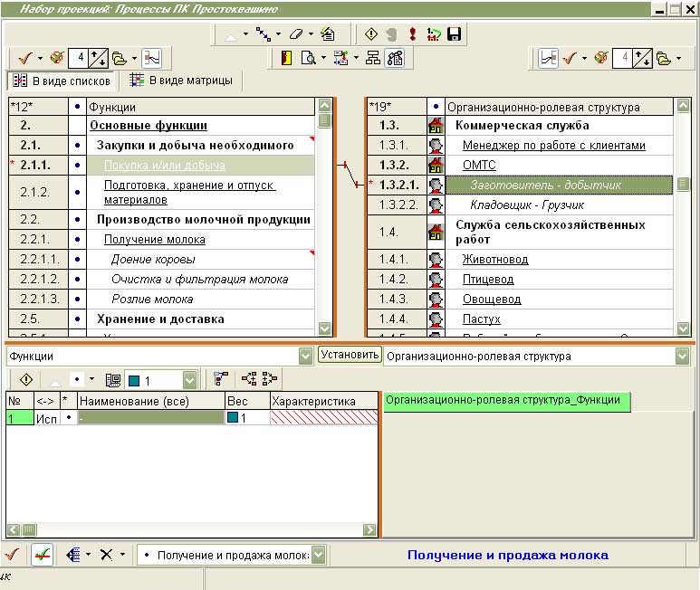Viewport: 700px width, 590px height.
Task: Click the left panel red checkmark icon
Action: click(25, 58)
